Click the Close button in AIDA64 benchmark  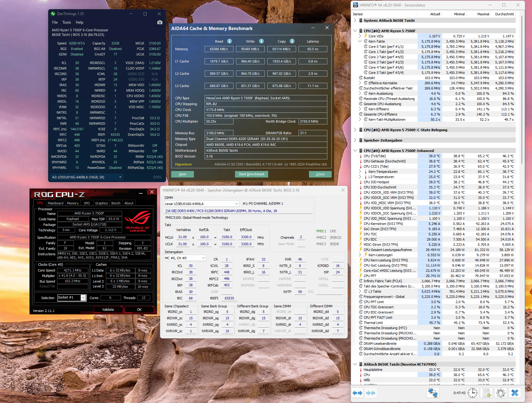point(320,174)
